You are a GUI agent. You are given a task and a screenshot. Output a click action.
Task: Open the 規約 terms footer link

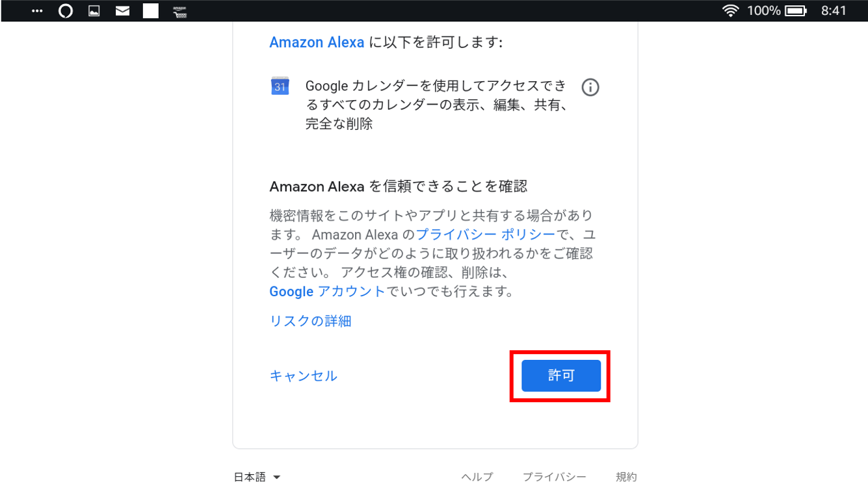pos(626,477)
